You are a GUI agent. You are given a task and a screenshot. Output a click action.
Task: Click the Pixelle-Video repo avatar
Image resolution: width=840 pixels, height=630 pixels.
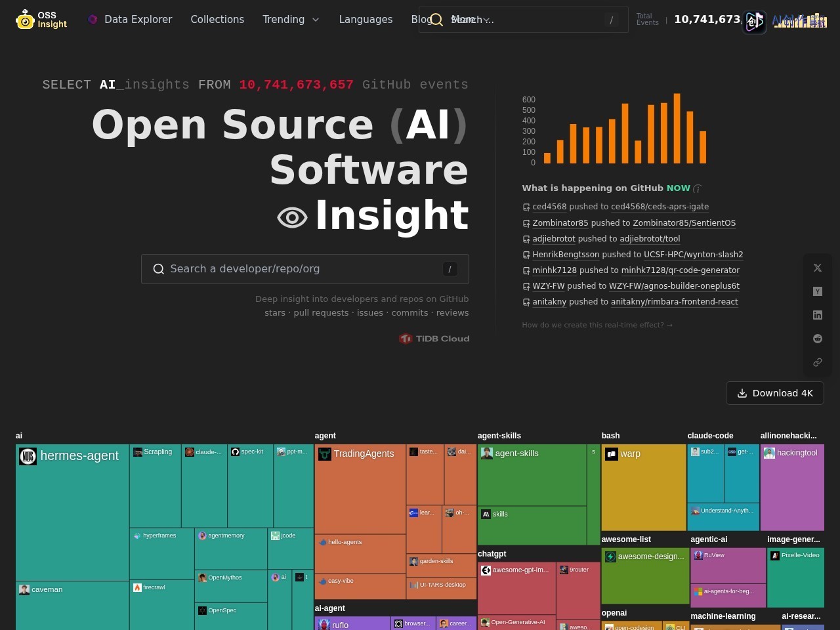(775, 555)
